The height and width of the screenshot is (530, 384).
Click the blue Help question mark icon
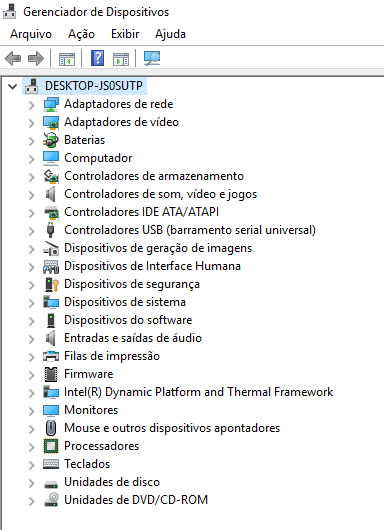click(97, 58)
